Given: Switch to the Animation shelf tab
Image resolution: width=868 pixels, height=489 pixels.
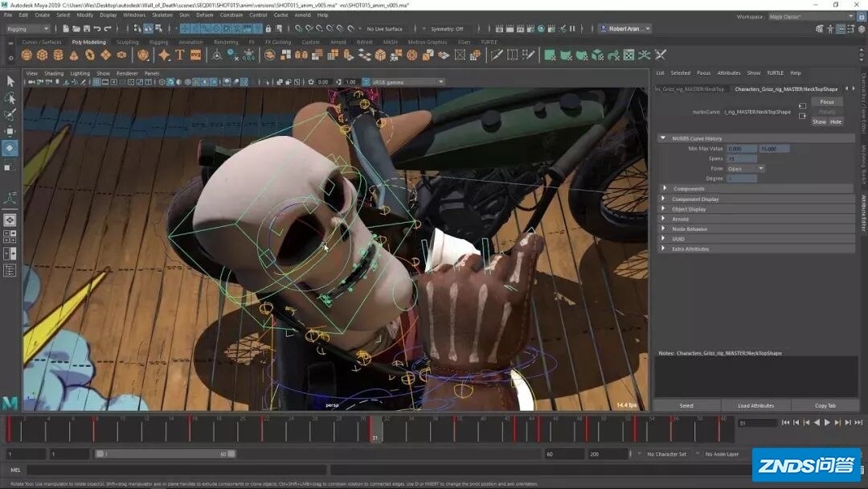Looking at the screenshot, I should pos(190,42).
